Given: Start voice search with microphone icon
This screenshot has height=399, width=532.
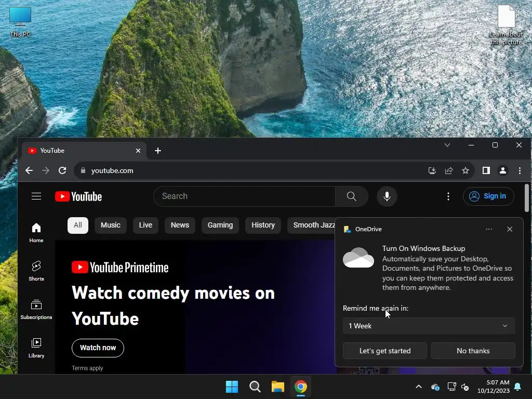Looking at the screenshot, I should (x=387, y=196).
